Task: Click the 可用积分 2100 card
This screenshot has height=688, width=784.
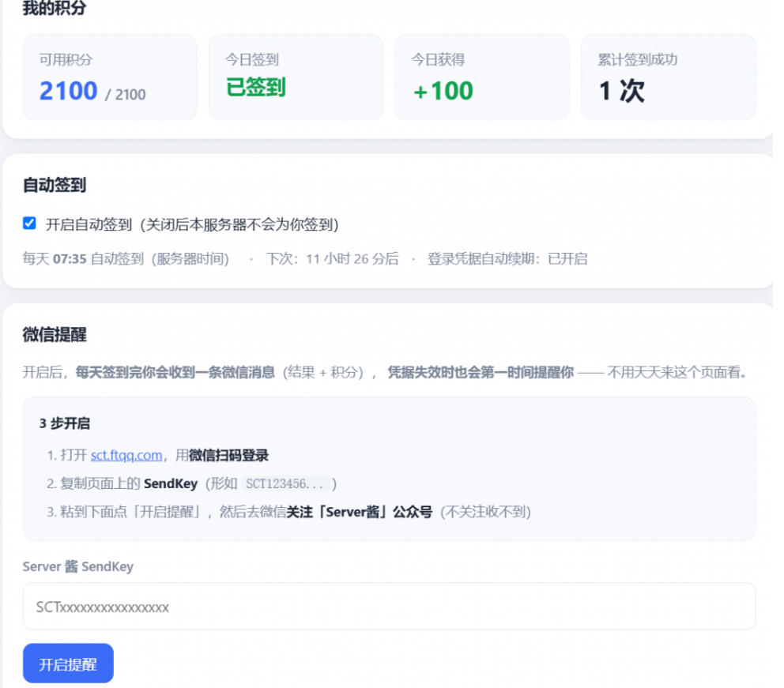Action: [x=110, y=77]
